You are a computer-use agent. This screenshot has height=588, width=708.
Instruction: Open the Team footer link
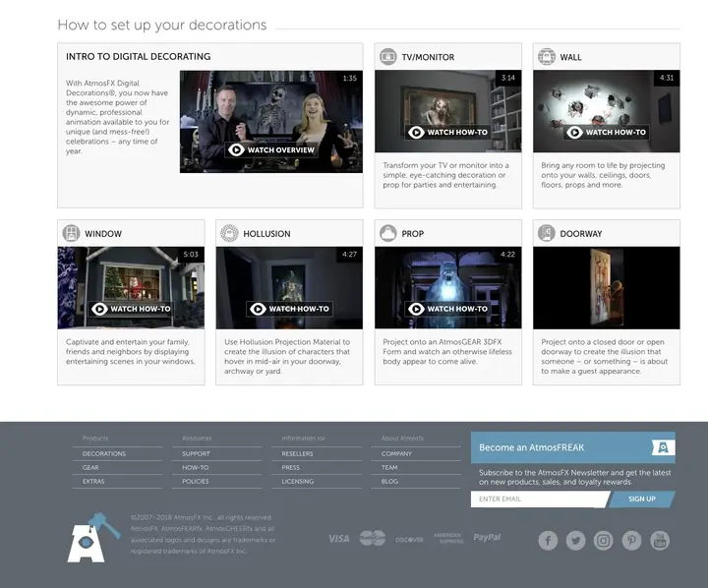[389, 467]
